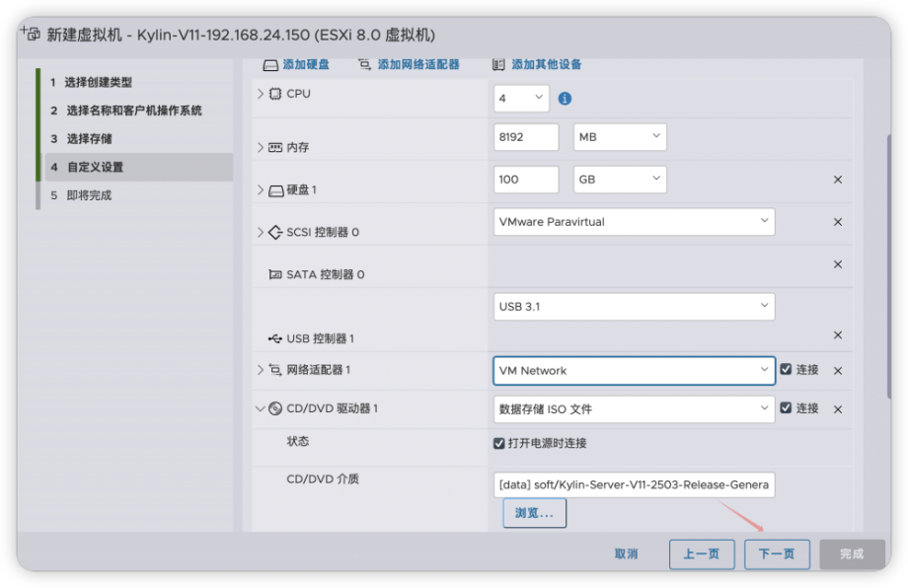The width and height of the screenshot is (908, 588).
Task: Open the VMware Paravirtual dropdown
Action: click(634, 222)
